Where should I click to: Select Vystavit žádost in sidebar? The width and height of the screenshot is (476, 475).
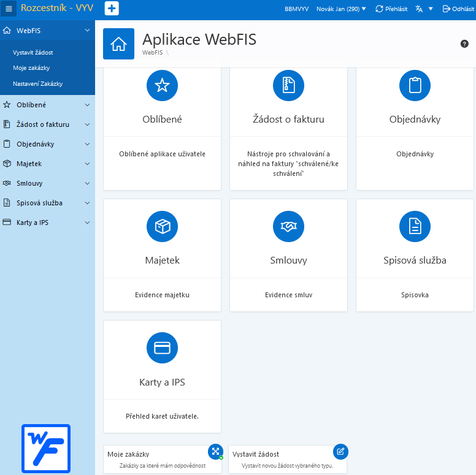pyautogui.click(x=33, y=53)
